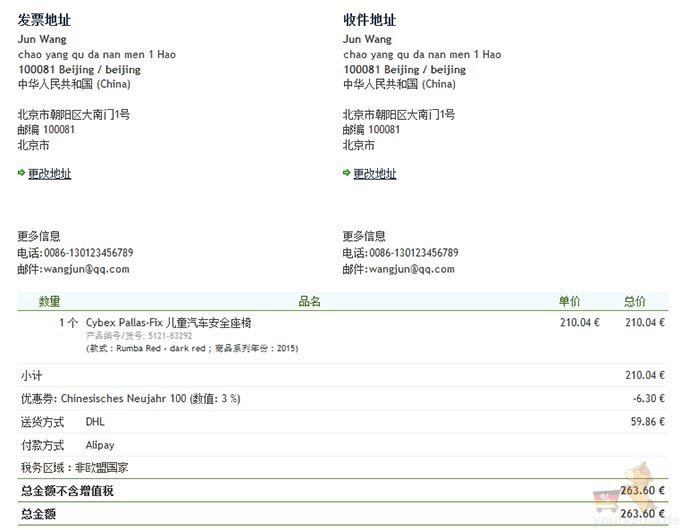The width and height of the screenshot is (680, 530).
Task: Select the 收件地址 heading
Action: [x=369, y=20]
